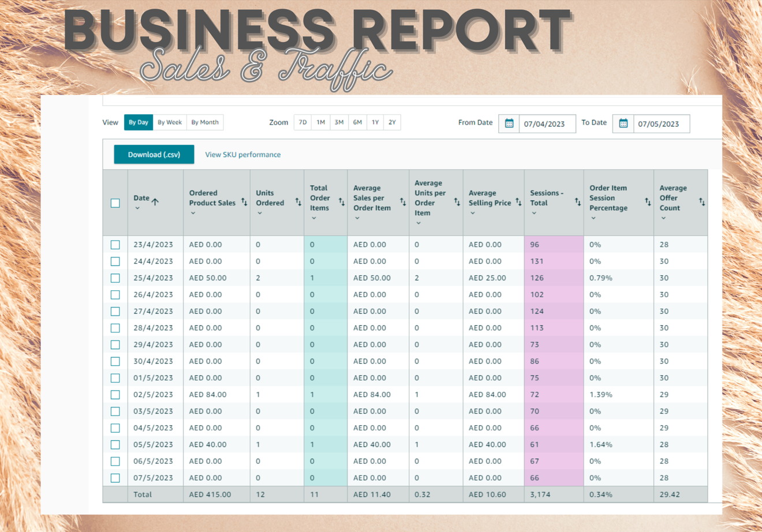Check the row for 23/4/2023
This screenshot has width=762, height=532.
click(x=115, y=245)
